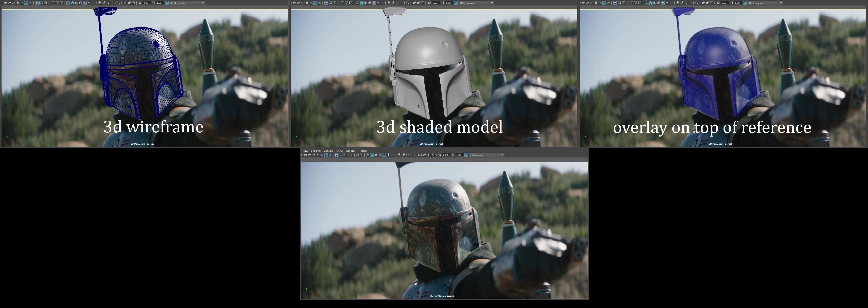Screen dimensions: 868x308
Task: Toggle 2D Pan/Zoom icon in wireframe viewport
Action: [x=26, y=3]
